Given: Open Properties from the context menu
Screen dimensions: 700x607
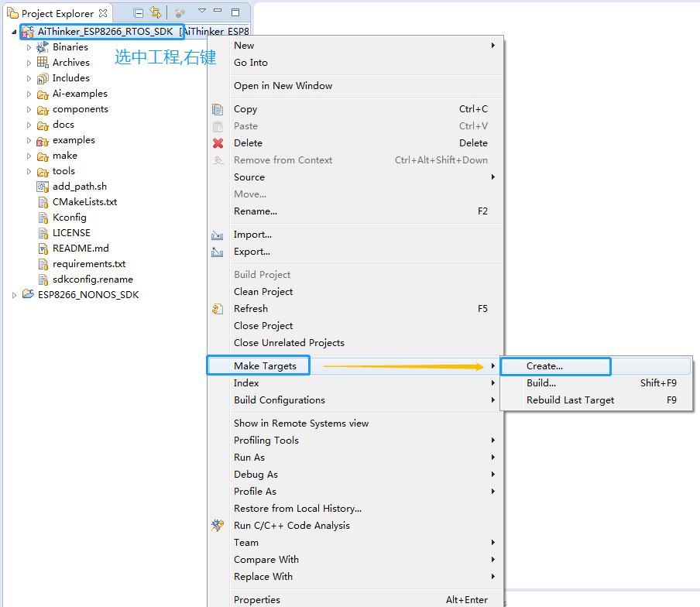Looking at the screenshot, I should [355, 600].
